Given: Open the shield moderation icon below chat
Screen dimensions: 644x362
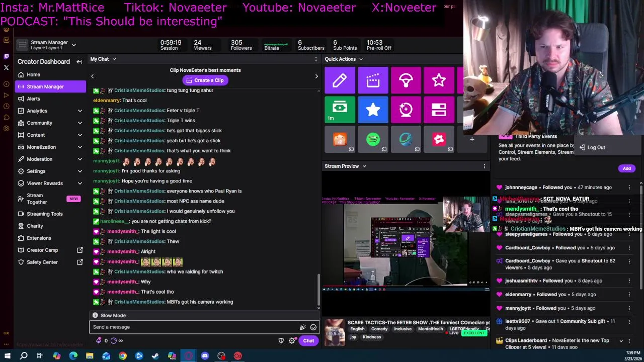Looking at the screenshot, I should pyautogui.click(x=281, y=341).
